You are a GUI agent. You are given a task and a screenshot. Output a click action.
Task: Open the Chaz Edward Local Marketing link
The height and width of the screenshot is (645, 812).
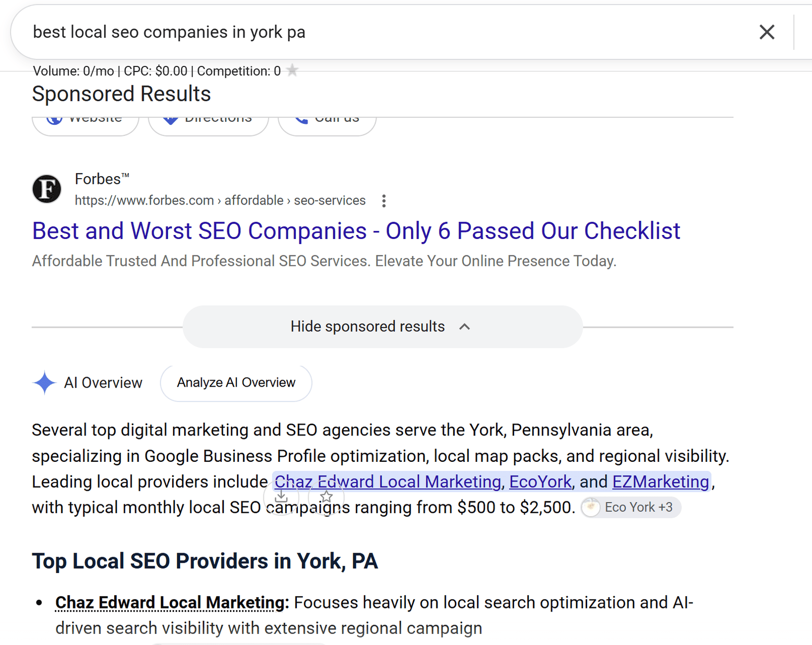click(x=388, y=482)
